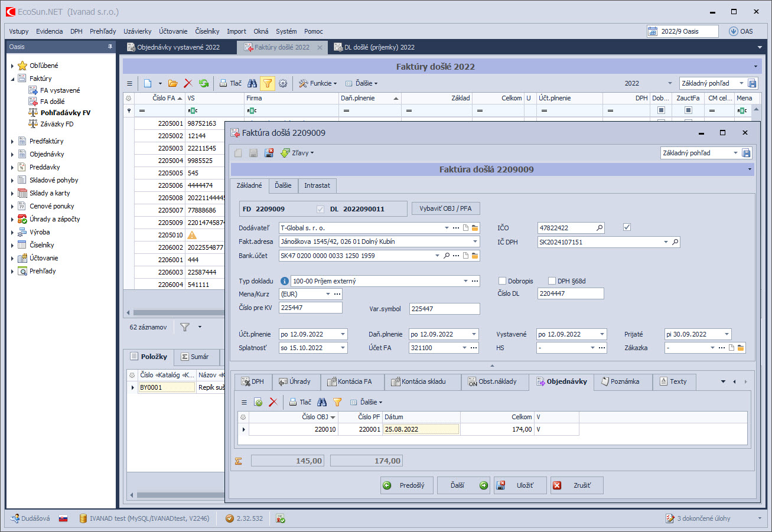Click the open folder icon in main toolbar

click(x=172, y=84)
